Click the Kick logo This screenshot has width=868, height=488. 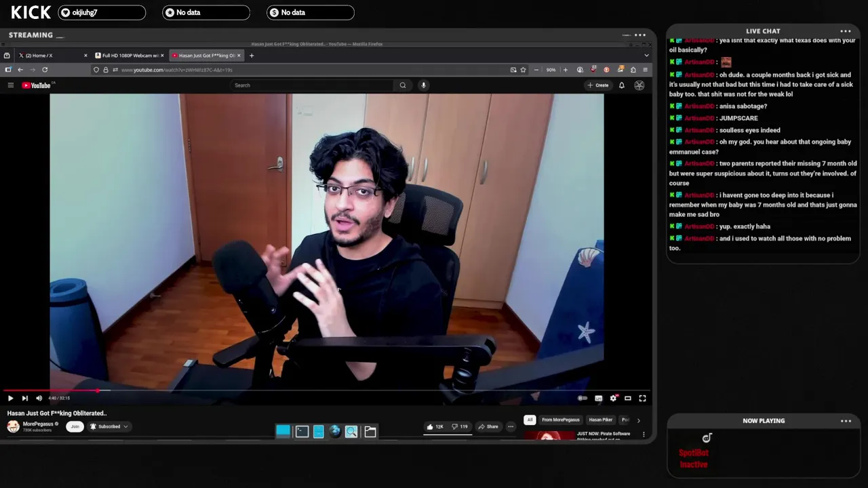pos(31,12)
